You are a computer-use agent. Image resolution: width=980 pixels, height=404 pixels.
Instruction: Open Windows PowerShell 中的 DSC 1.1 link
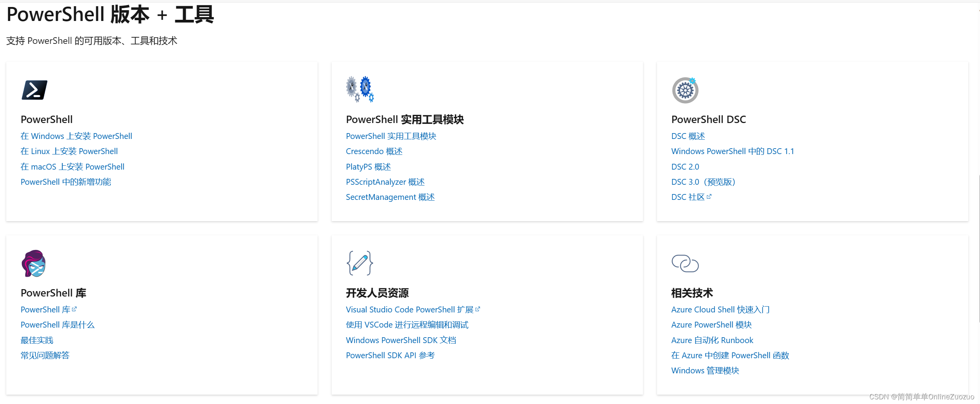coord(733,151)
